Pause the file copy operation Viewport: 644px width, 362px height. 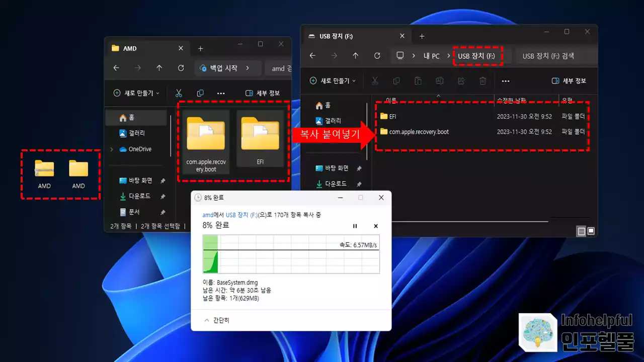355,226
